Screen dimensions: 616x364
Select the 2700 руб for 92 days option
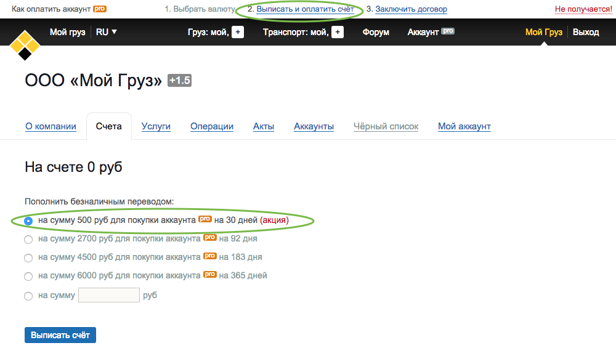click(28, 239)
